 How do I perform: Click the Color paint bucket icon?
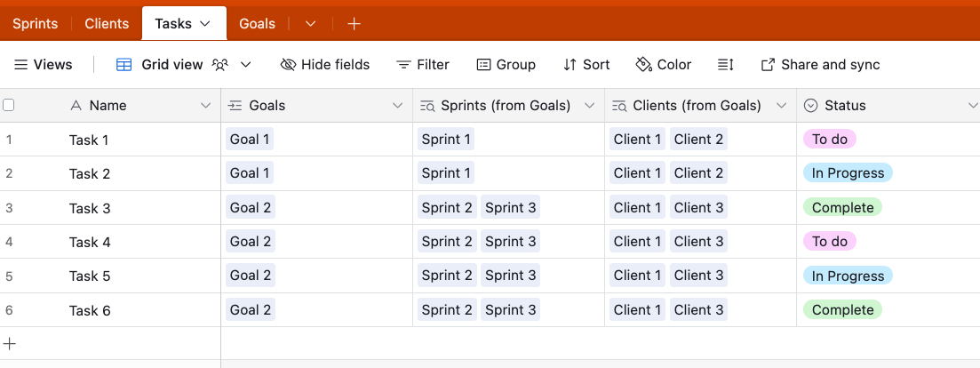click(x=644, y=64)
